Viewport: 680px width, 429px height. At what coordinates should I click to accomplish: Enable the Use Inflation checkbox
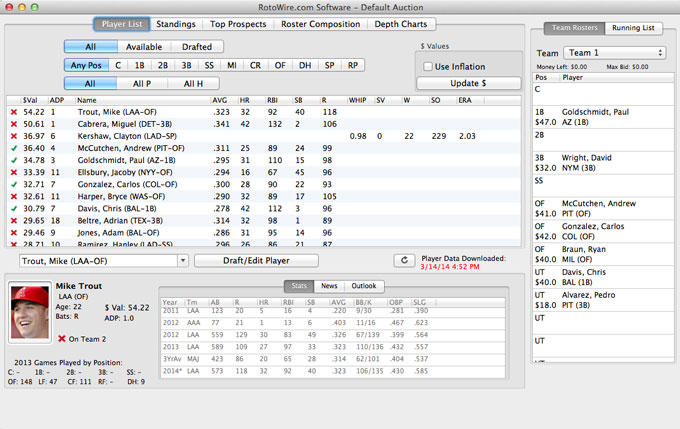click(428, 66)
